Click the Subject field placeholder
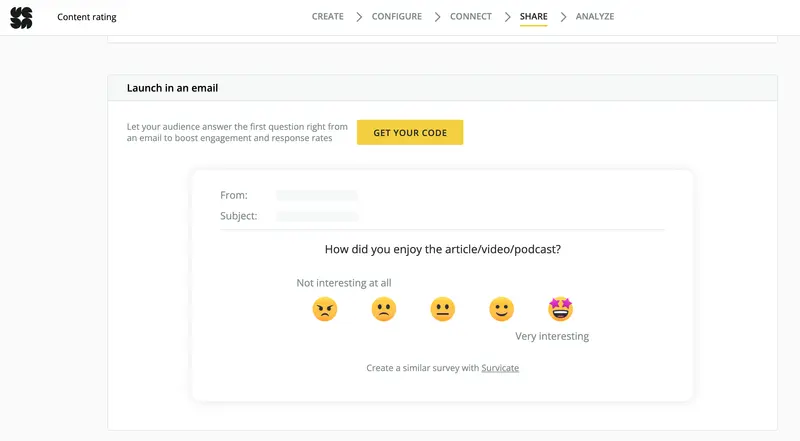Viewport: 800px width, 441px height. (316, 216)
